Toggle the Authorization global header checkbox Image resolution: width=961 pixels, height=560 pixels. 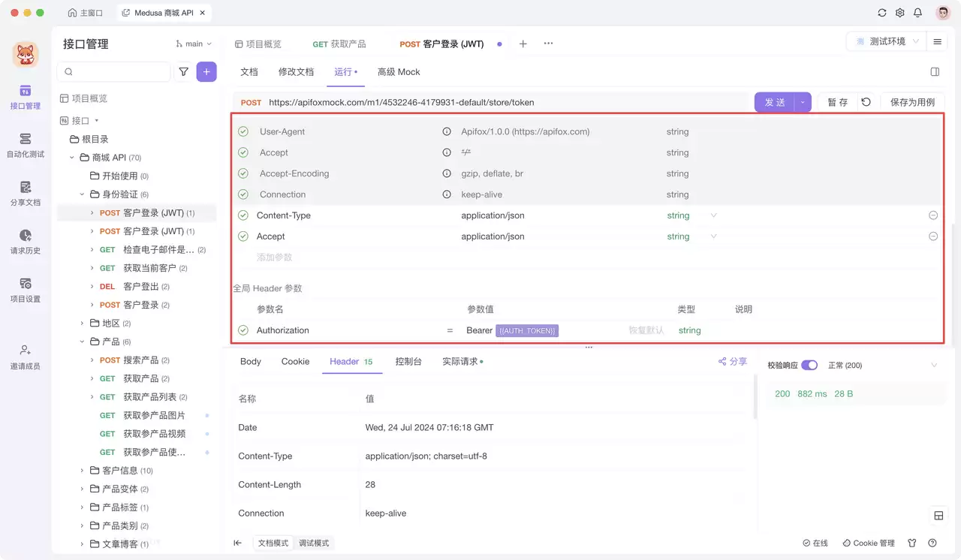pyautogui.click(x=243, y=330)
